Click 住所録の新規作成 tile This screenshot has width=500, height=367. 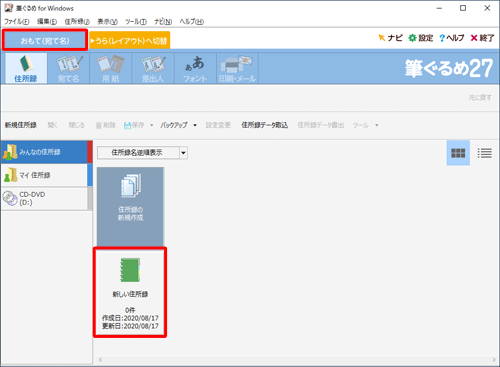pos(130,207)
